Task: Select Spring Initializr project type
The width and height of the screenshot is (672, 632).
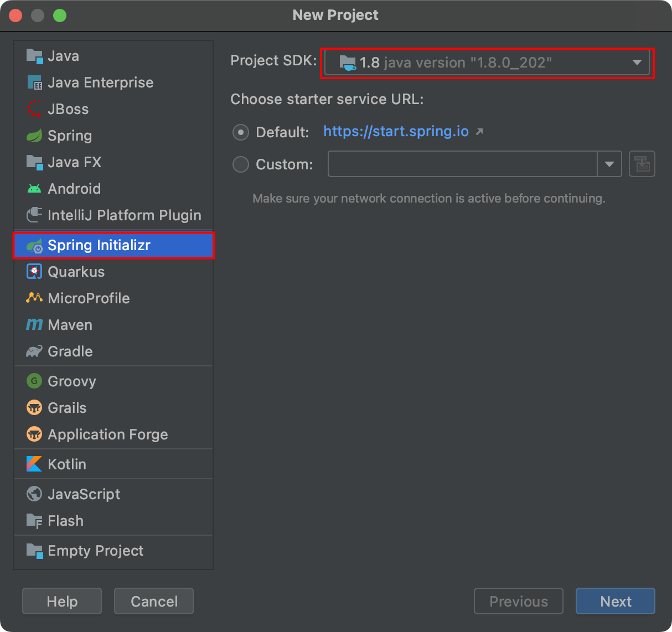Action: pos(113,245)
